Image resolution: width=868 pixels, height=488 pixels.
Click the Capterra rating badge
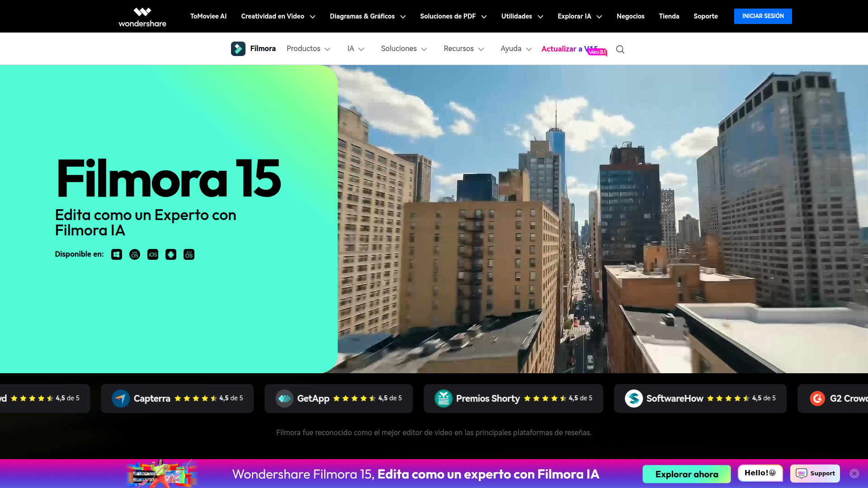(x=177, y=399)
